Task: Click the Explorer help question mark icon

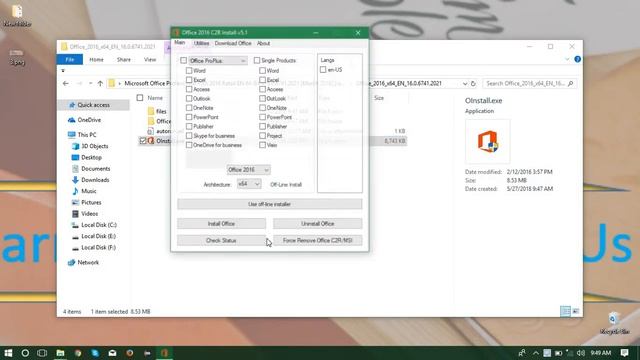Action: pyautogui.click(x=577, y=59)
